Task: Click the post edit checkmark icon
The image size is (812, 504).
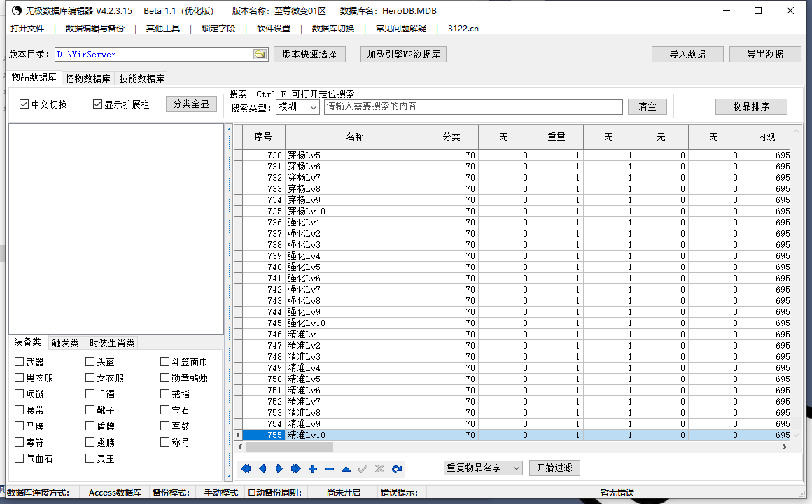Action: (363, 469)
